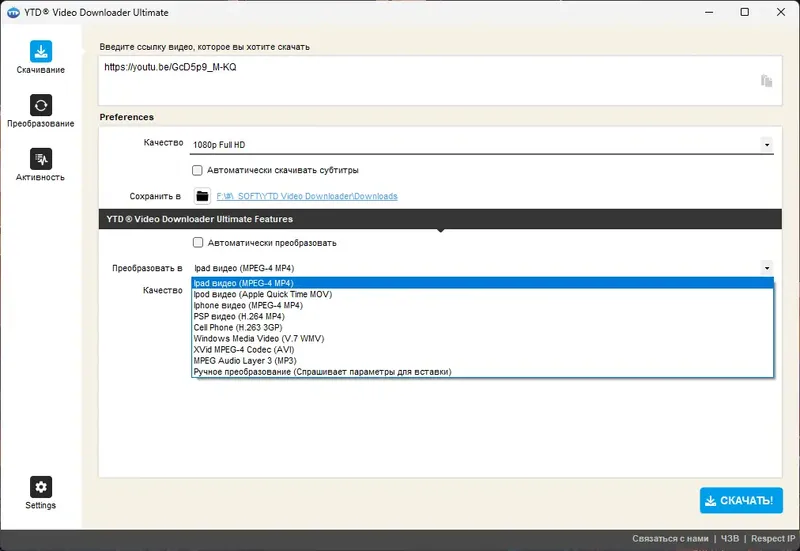Screen dimensions: 800x551
Task: Click the YTD app logo in title bar
Action: coord(13,12)
